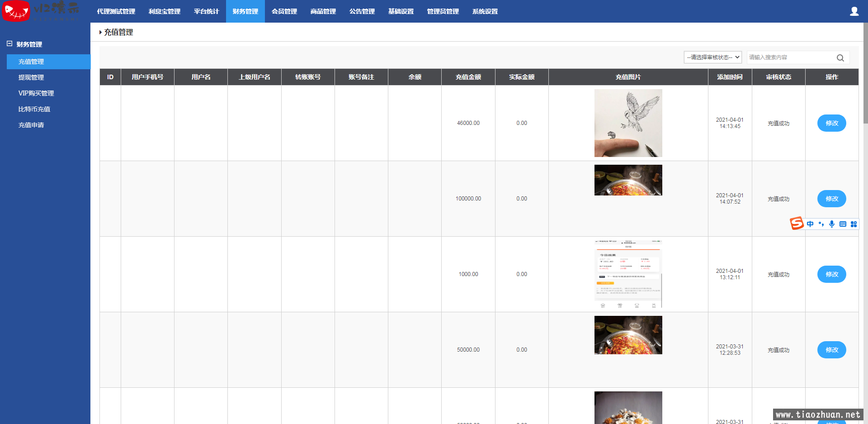This screenshot has width=868, height=424.
Task: Focus the 请输入搜索内容 search field
Action: coord(791,57)
